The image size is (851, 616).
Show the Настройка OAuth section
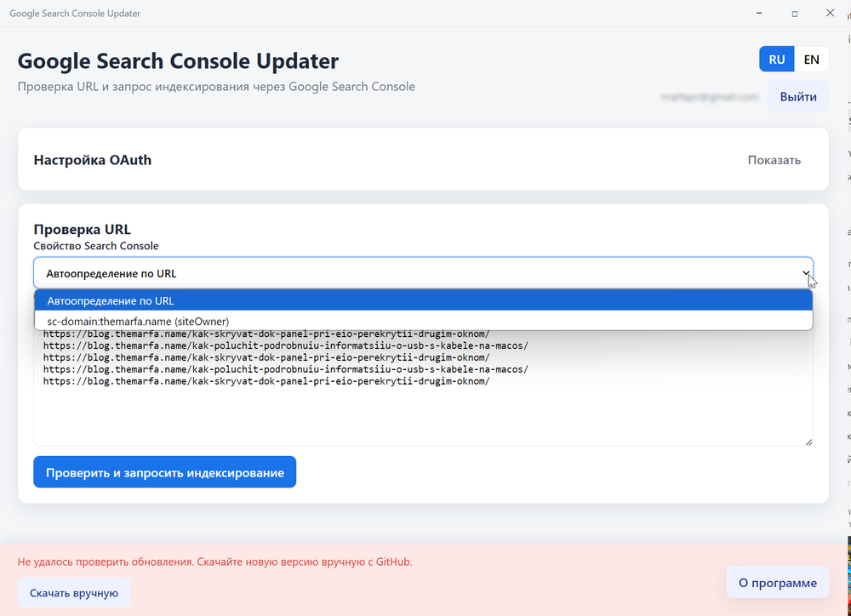click(x=774, y=160)
